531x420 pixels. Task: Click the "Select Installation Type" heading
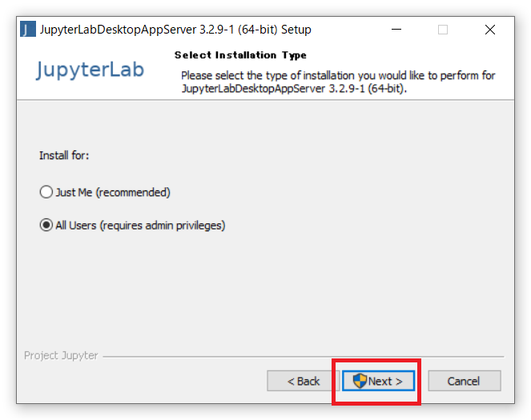pos(240,55)
